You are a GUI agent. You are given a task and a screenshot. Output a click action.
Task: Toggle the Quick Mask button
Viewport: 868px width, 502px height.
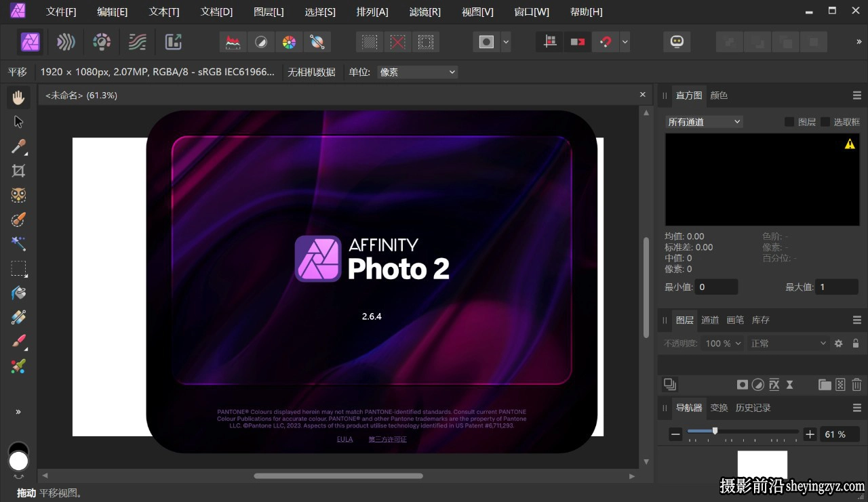coord(486,42)
